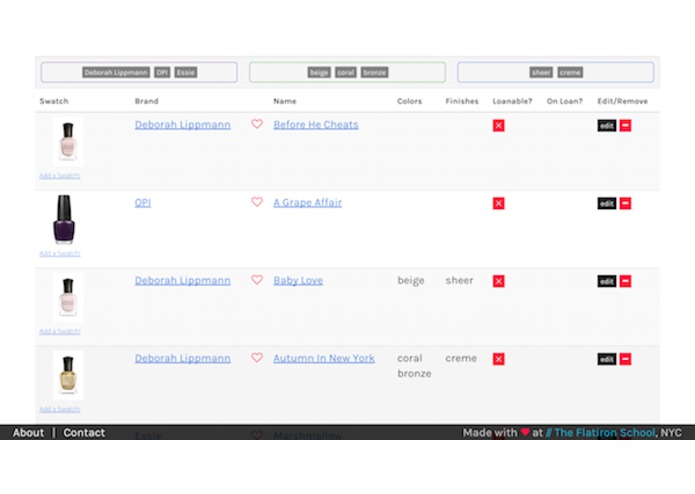Add a Swatch for Before He Cheats
695x494 pixels.
click(x=60, y=176)
